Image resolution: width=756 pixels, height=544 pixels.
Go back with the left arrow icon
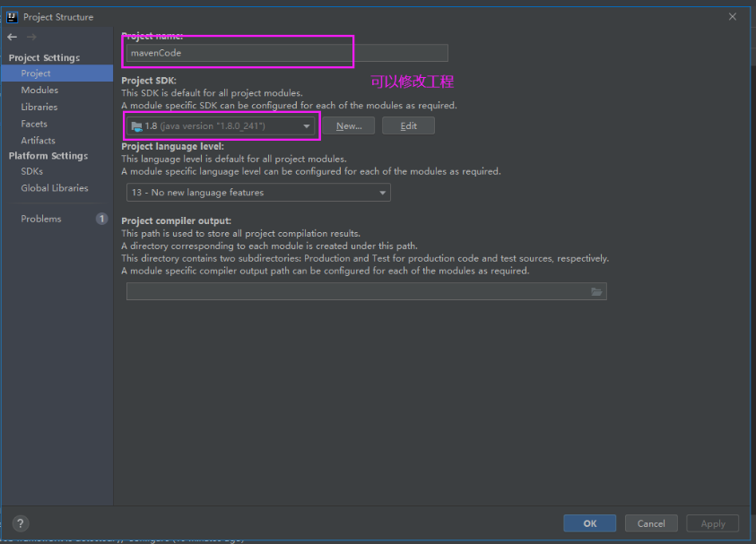point(13,37)
